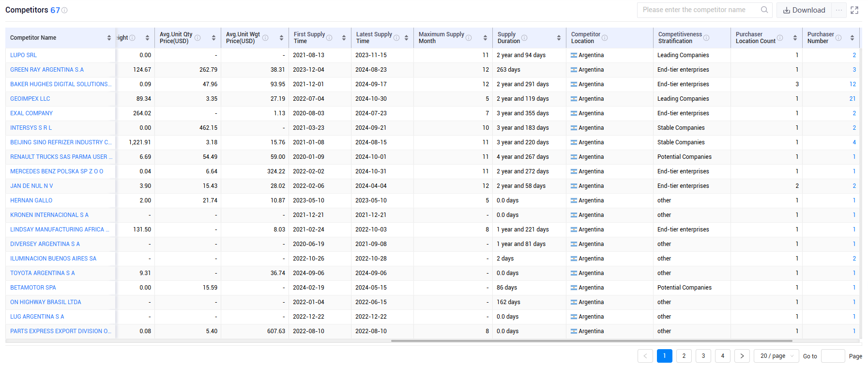Open competitor BETAMOTOR SPA

click(x=33, y=288)
